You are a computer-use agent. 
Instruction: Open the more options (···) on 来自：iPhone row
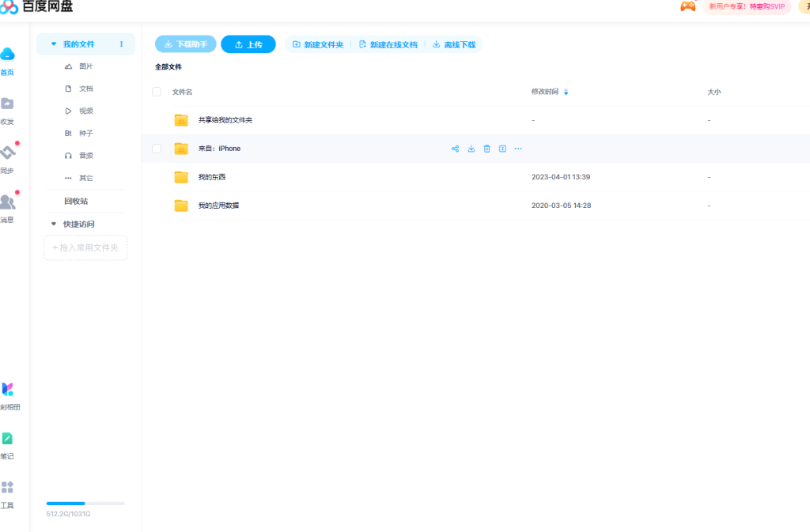518,149
